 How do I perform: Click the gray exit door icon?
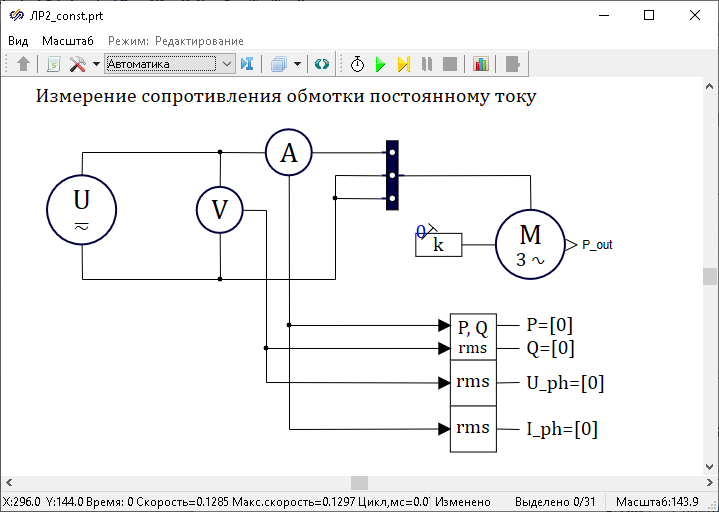tap(512, 64)
